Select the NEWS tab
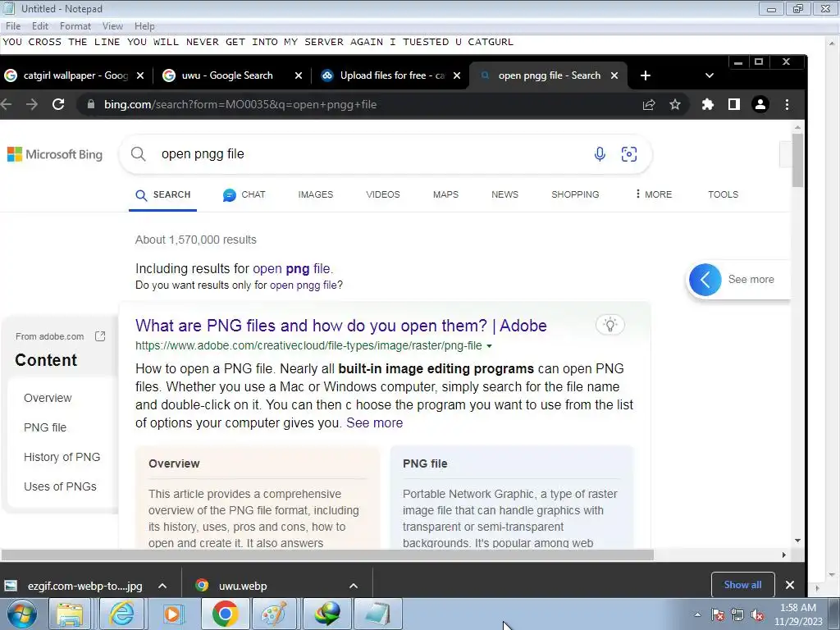Image resolution: width=840 pixels, height=630 pixels. (x=504, y=194)
